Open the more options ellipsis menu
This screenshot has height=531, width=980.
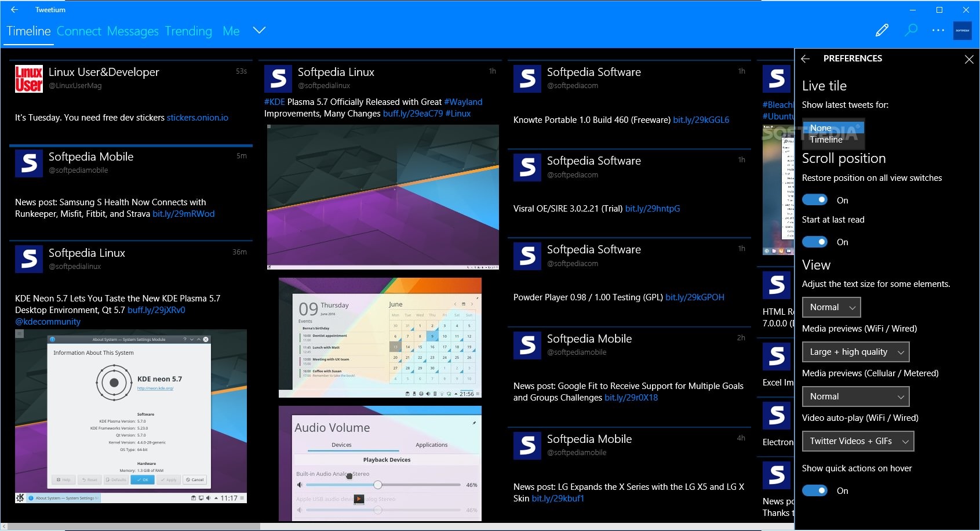click(938, 30)
